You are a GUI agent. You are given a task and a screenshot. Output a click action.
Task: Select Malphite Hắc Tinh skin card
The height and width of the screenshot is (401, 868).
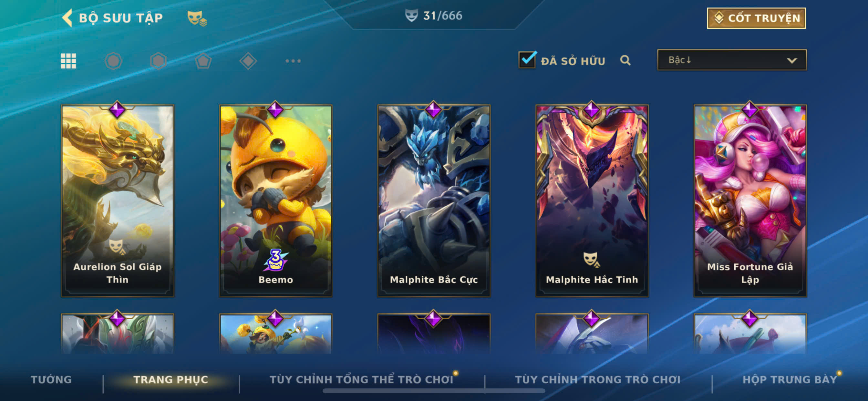[x=592, y=201]
